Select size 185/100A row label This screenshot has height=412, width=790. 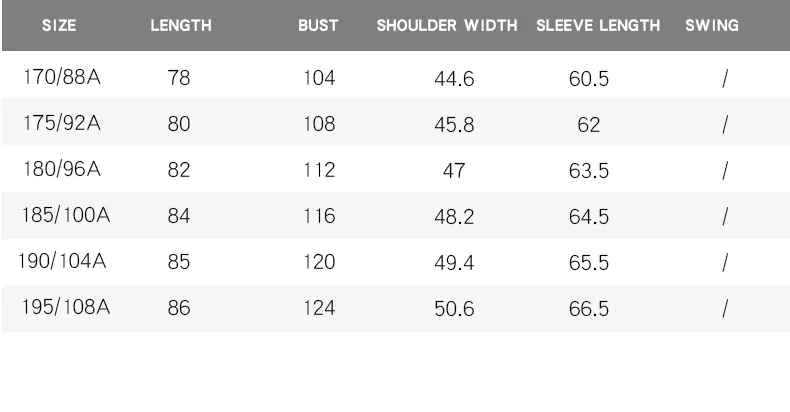[x=65, y=215]
